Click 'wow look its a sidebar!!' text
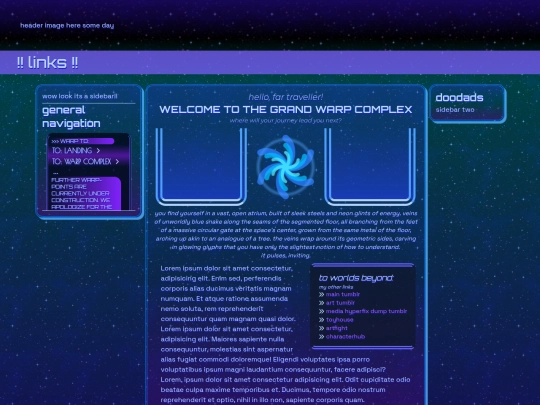Viewport: 540px width, 405px height. (x=80, y=96)
